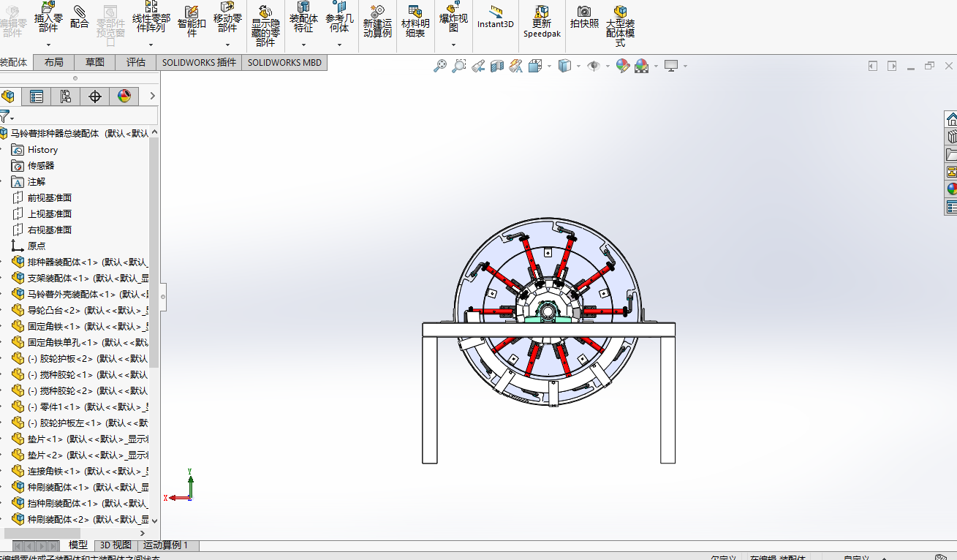This screenshot has height=560, width=957.
Task: Click the Exploded View (爆炸视图) tool
Action: [x=453, y=17]
